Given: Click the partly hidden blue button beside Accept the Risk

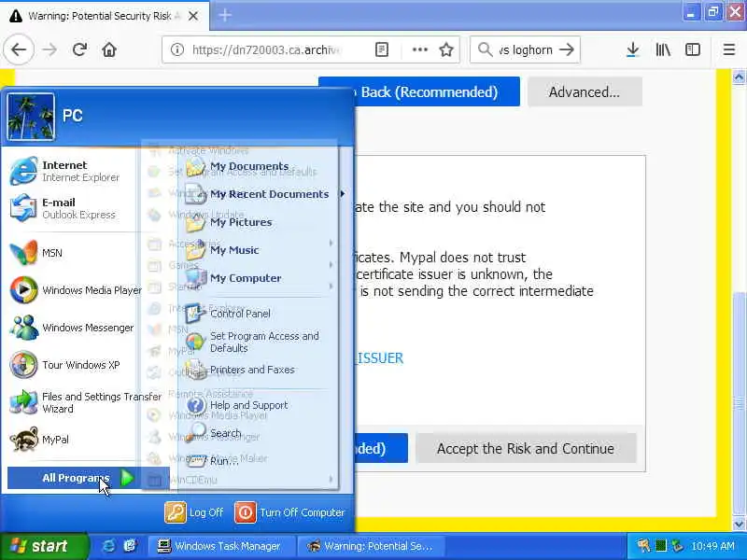Looking at the screenshot, I should 381,448.
